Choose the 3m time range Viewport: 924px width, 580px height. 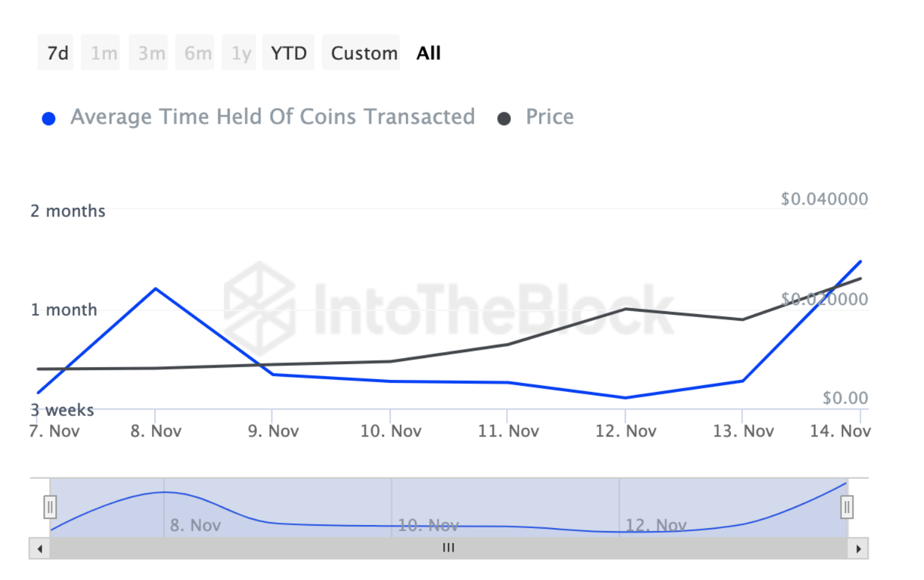point(150,53)
